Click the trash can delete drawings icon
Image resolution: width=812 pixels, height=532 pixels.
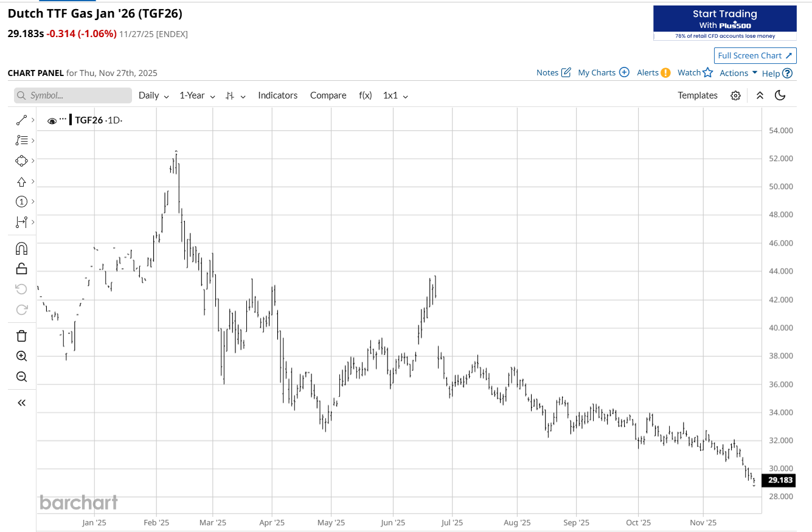(21, 336)
